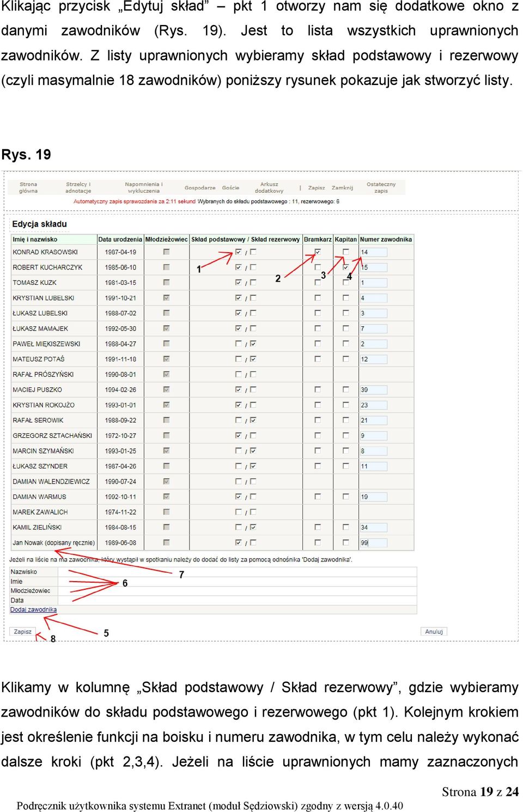523x812 pixels.
Task: Edit Kamil Zieliński's number field 34
Action: [x=373, y=527]
